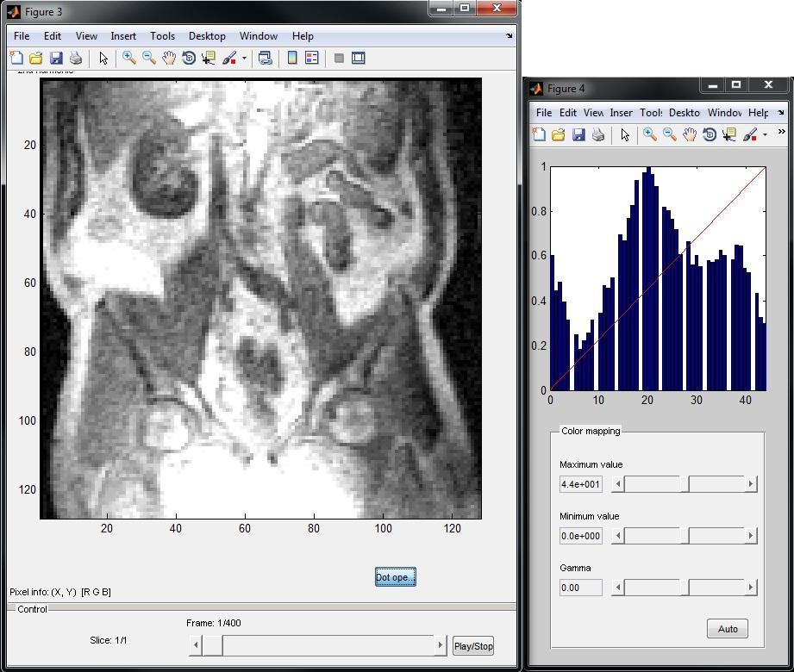Open File menu in Figure 4

tap(544, 112)
